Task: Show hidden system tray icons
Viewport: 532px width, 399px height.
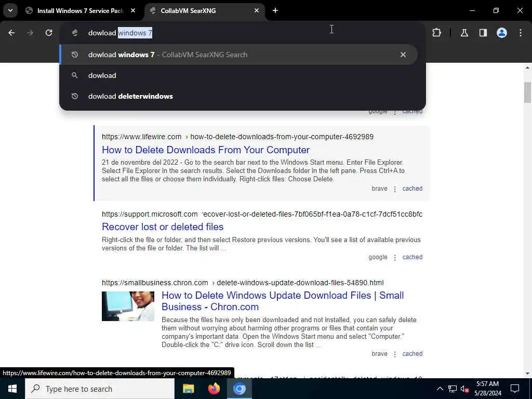Action: 440,389
